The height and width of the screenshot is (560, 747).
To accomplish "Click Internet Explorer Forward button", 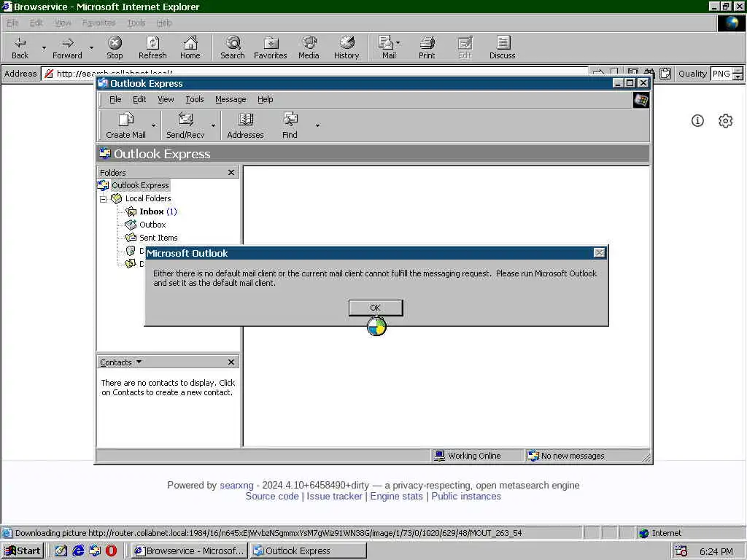I will [x=67, y=47].
